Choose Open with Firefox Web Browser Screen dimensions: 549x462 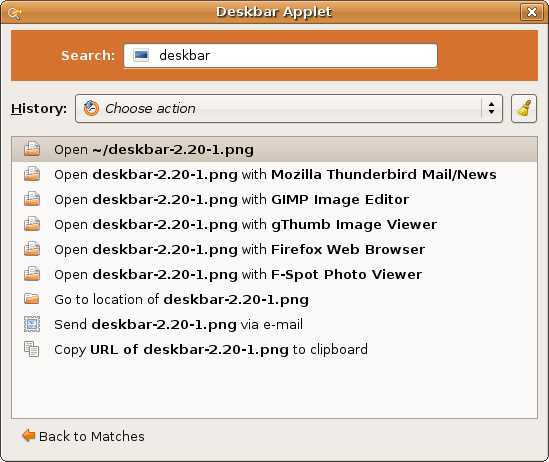(x=274, y=250)
